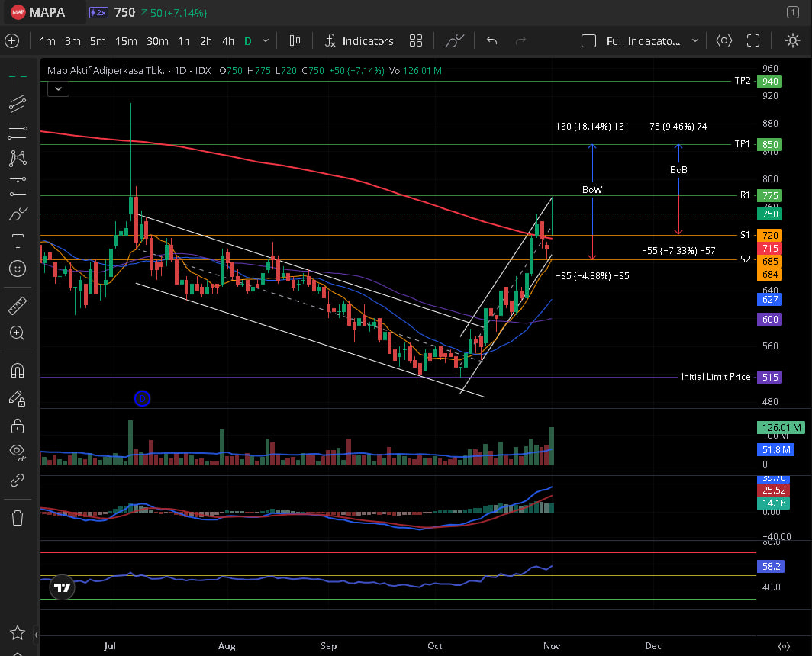Open the candlestick chart style icon

[295, 41]
